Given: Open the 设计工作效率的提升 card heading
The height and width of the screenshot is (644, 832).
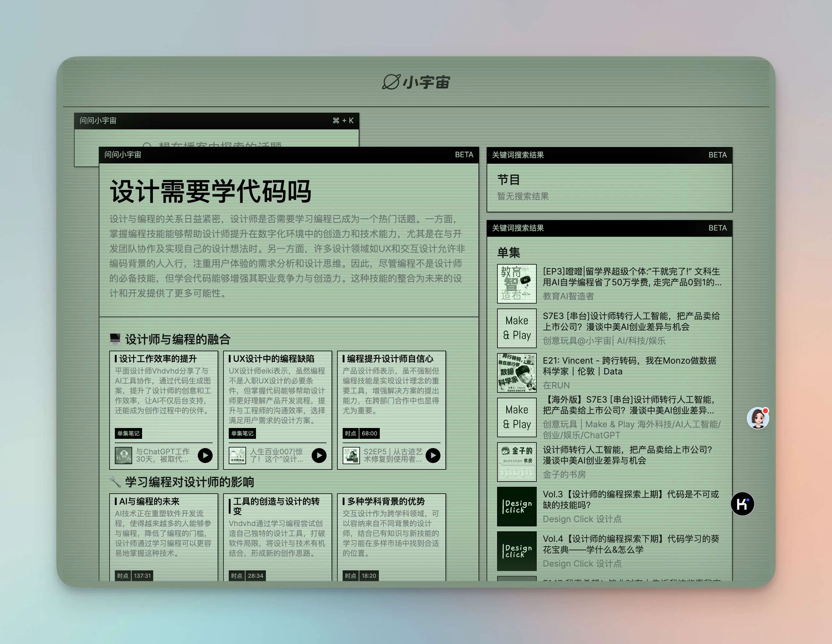Looking at the screenshot, I should [158, 358].
